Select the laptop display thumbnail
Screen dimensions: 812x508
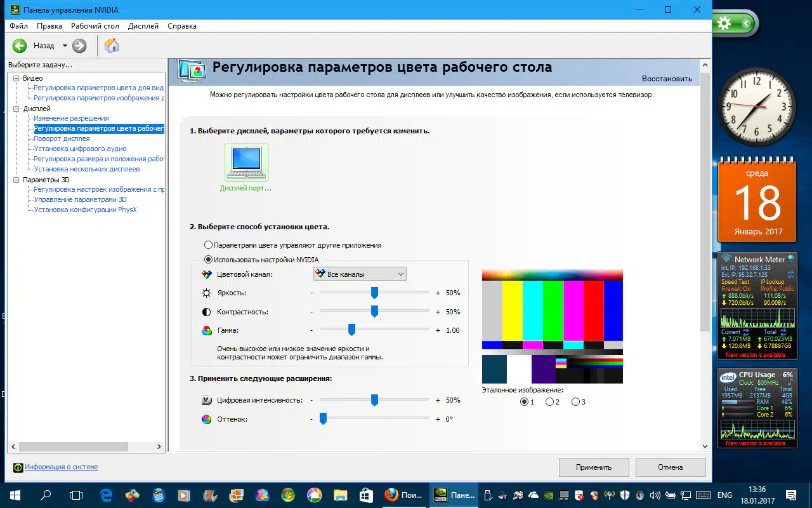tap(246, 162)
